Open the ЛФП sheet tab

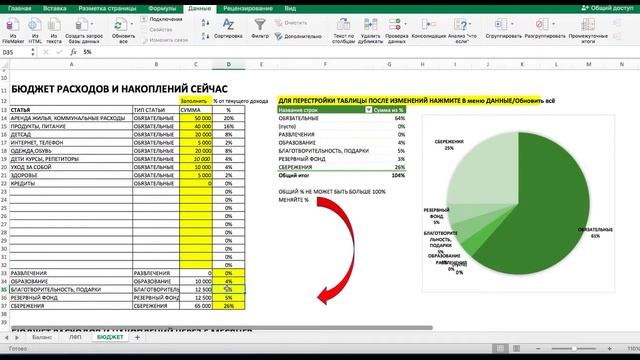[x=75, y=337]
